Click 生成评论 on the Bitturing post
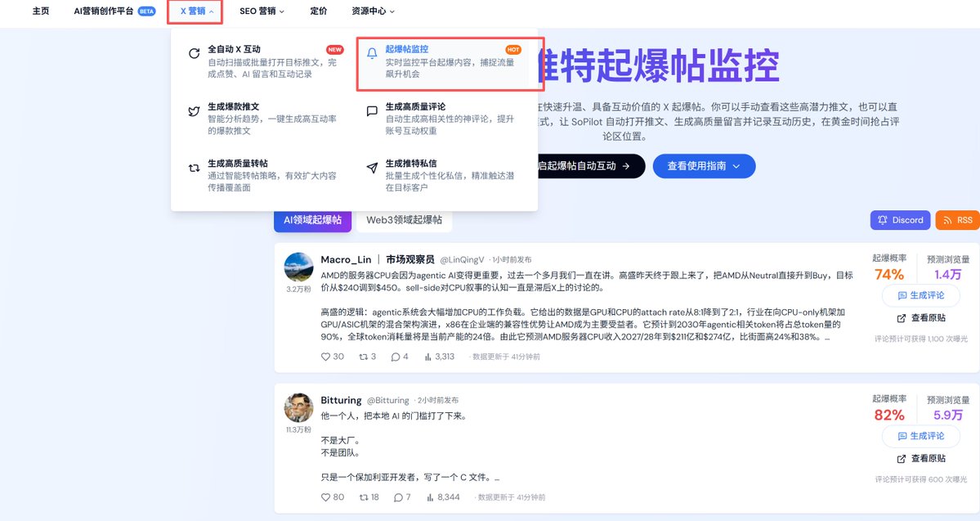980x521 pixels. (920, 436)
